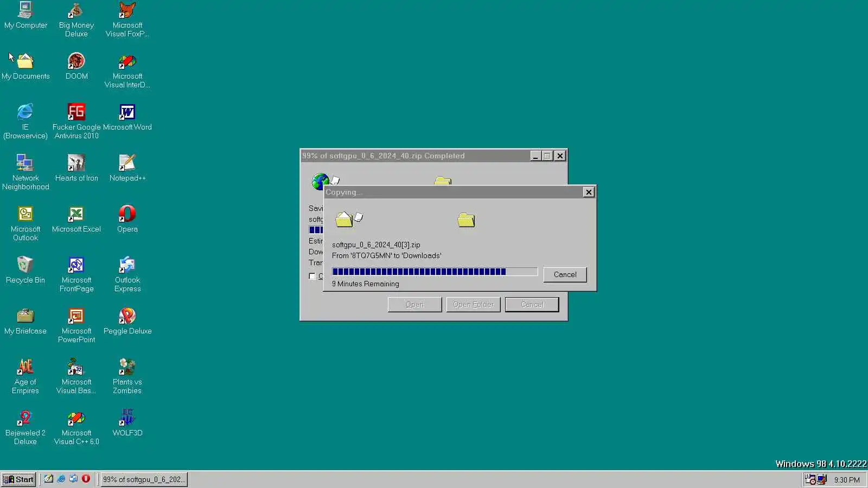The height and width of the screenshot is (488, 868).
Task: Click the 99% of softgpu taskbar button
Action: [144, 479]
